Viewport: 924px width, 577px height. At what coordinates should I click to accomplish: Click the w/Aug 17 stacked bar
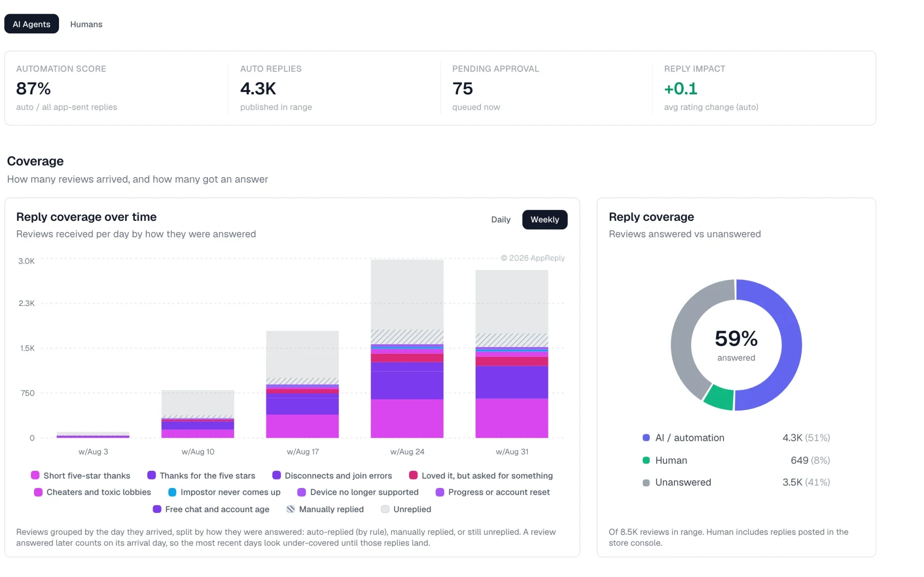(x=303, y=384)
